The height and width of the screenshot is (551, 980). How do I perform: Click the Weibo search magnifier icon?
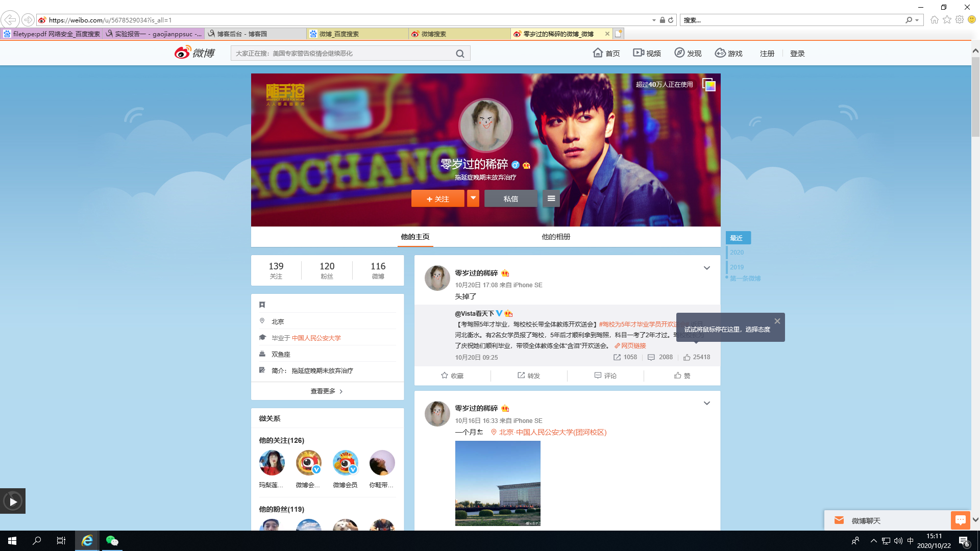tap(460, 54)
